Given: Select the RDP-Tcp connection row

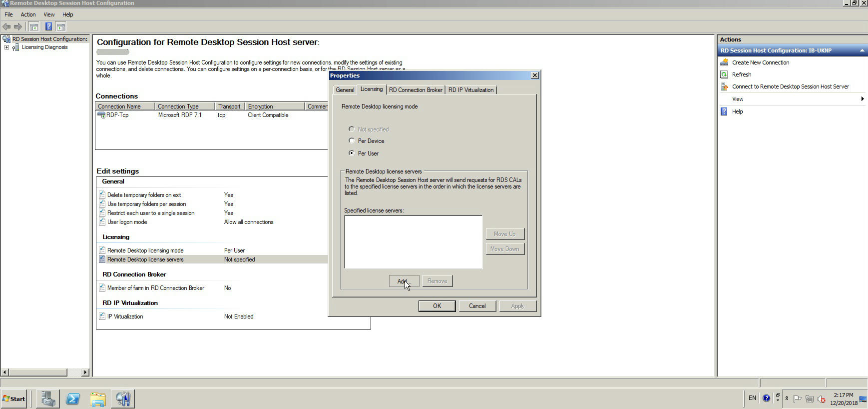Looking at the screenshot, I should (x=117, y=115).
